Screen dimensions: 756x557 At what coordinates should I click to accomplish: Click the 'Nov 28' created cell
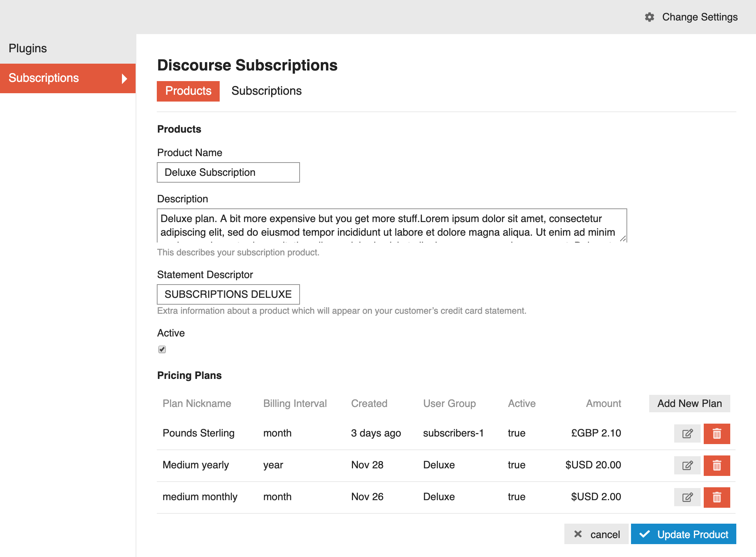pyautogui.click(x=367, y=465)
